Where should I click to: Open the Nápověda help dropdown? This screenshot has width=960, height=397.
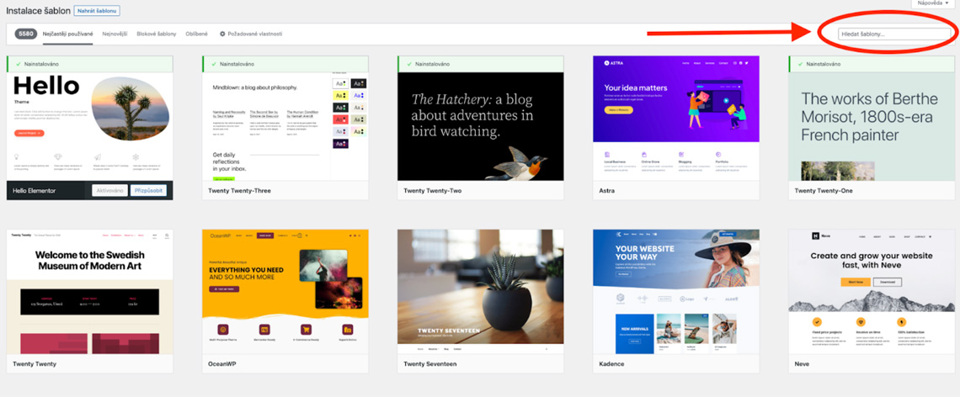point(932,3)
